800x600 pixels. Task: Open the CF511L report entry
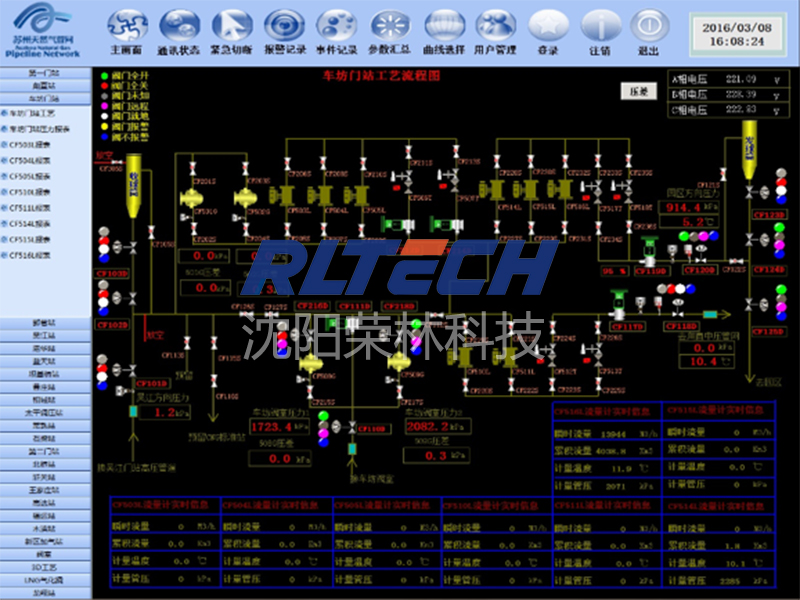coord(29,208)
